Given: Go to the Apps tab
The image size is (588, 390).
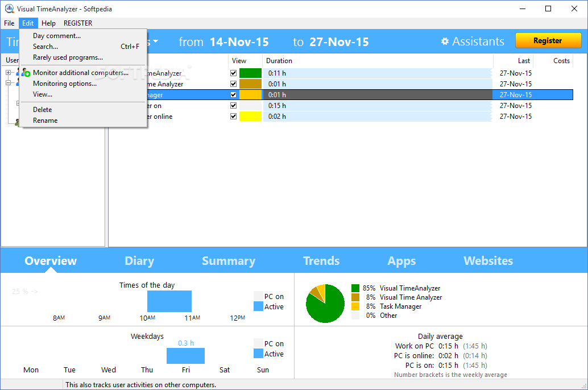Looking at the screenshot, I should [x=401, y=260].
